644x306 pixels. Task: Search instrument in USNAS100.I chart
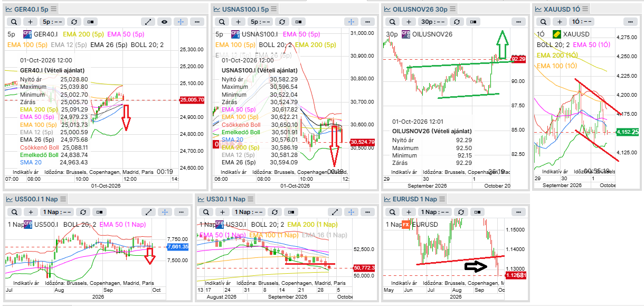click(222, 22)
